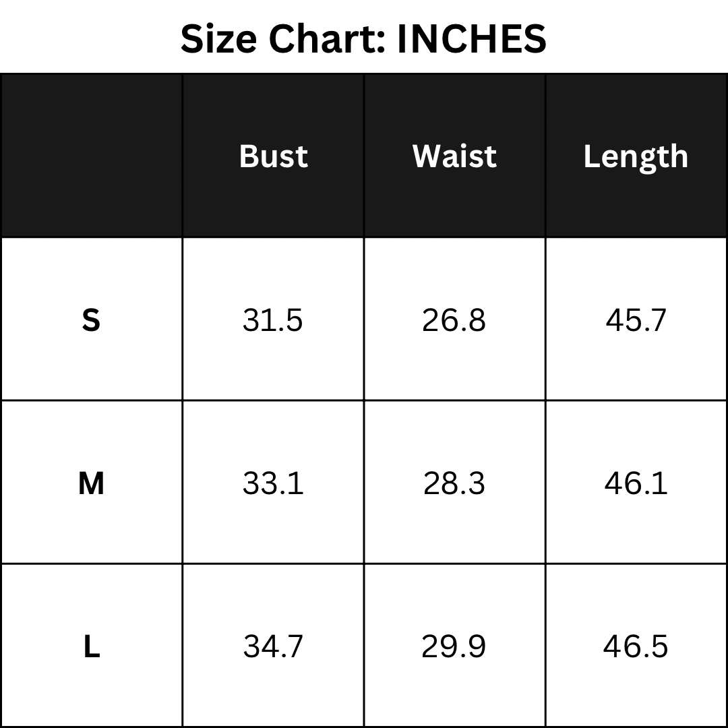Select the 33.1 bust cell
728x728 pixels.
tap(273, 483)
